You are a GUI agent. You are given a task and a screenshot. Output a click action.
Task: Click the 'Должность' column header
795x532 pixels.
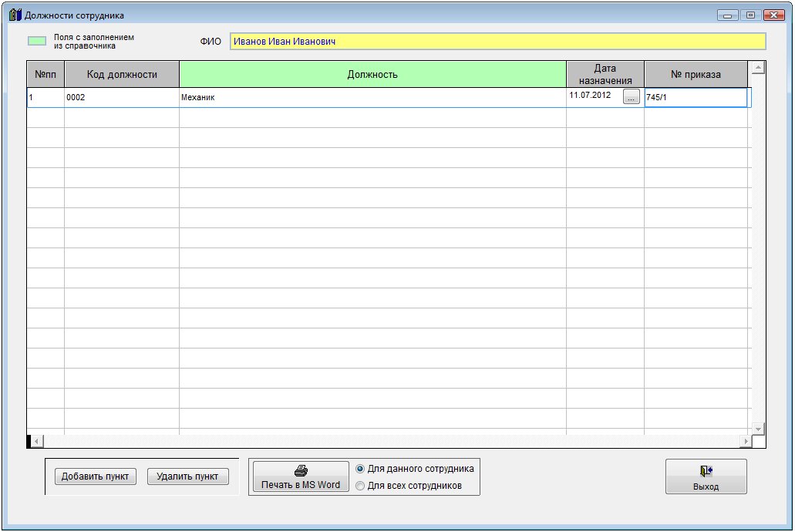pyautogui.click(x=372, y=75)
